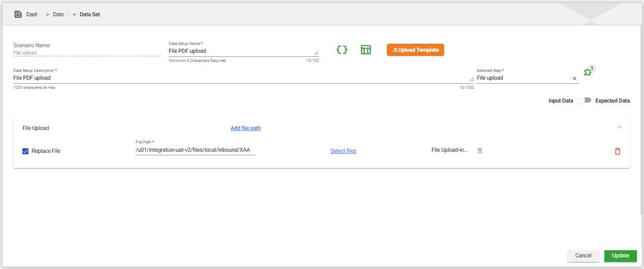644x269 pixels.
Task: Uncheck the Replace File checkbox
Action: pos(25,151)
